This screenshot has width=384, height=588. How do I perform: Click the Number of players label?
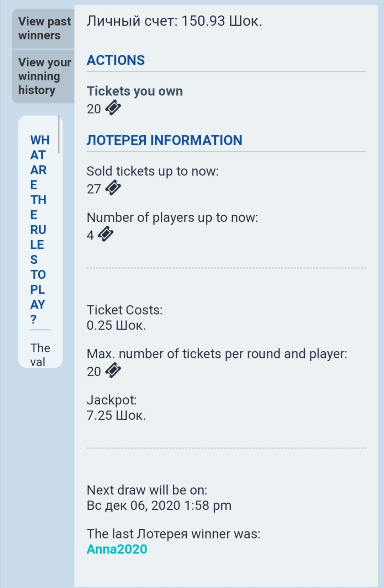172,217
